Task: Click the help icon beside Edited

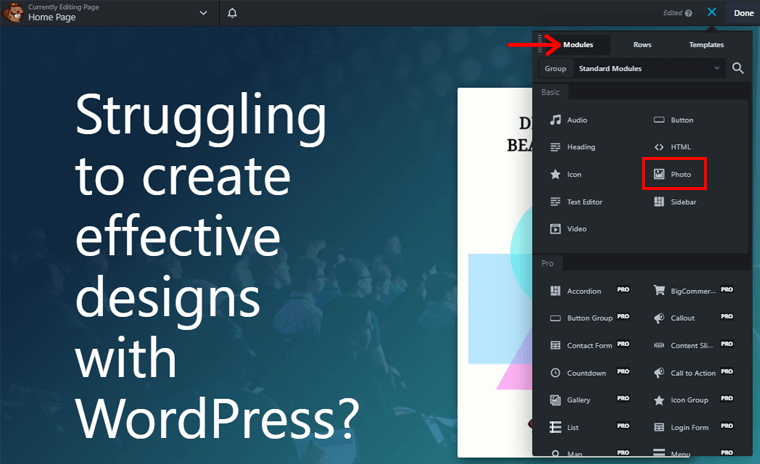Action: [x=689, y=14]
